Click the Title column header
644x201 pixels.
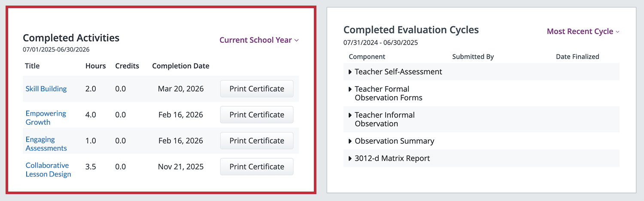click(32, 66)
